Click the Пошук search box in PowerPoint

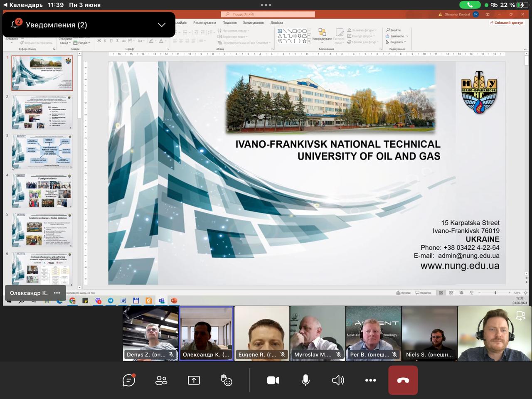pos(268,14)
